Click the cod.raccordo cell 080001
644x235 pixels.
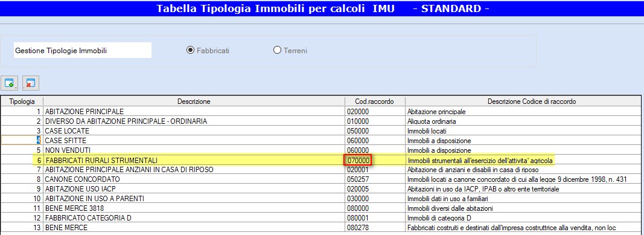click(375, 217)
